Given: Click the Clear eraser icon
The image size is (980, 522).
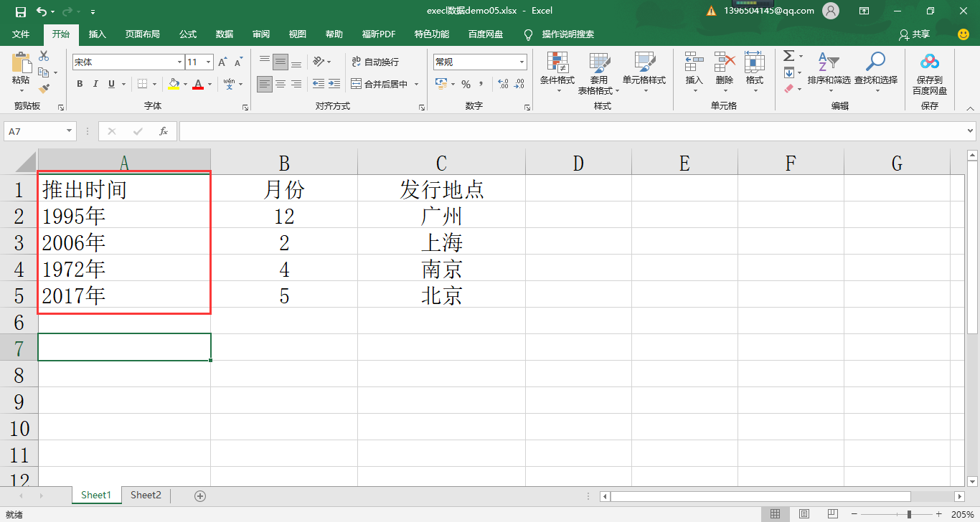Looking at the screenshot, I should 788,89.
